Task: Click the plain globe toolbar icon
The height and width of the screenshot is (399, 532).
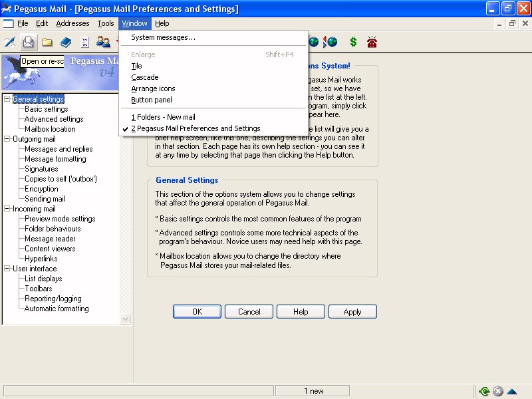Action: 313,42
